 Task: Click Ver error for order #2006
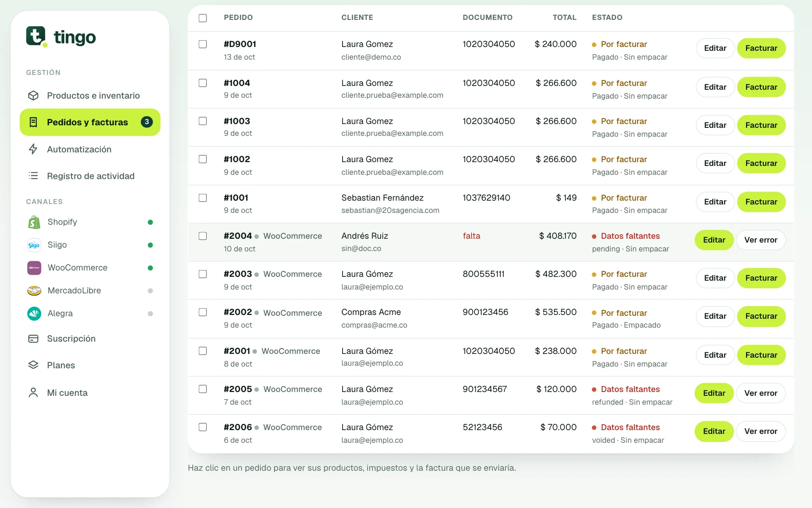click(761, 431)
